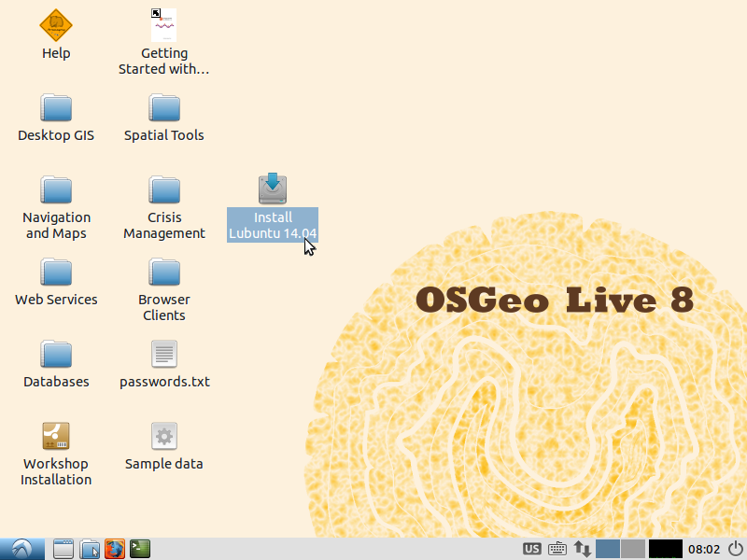Open the Web Services folder
This screenshot has width=747, height=560.
pos(56,272)
